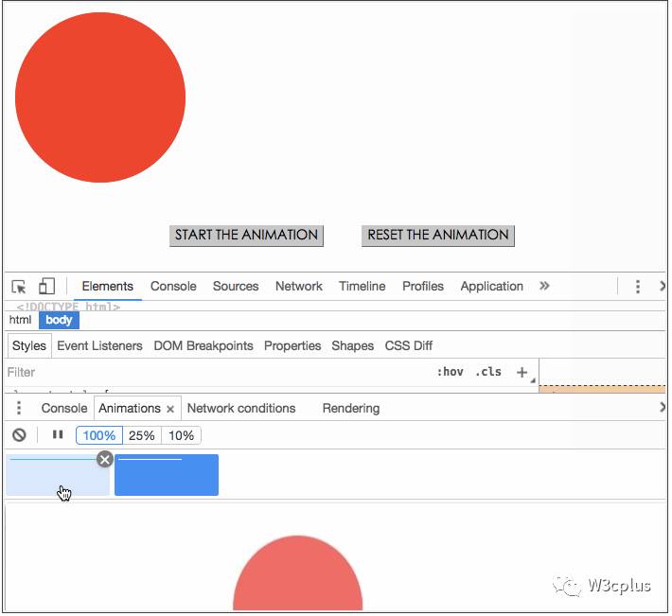
Task: Toggle the .cls element classes option
Action: (x=488, y=372)
